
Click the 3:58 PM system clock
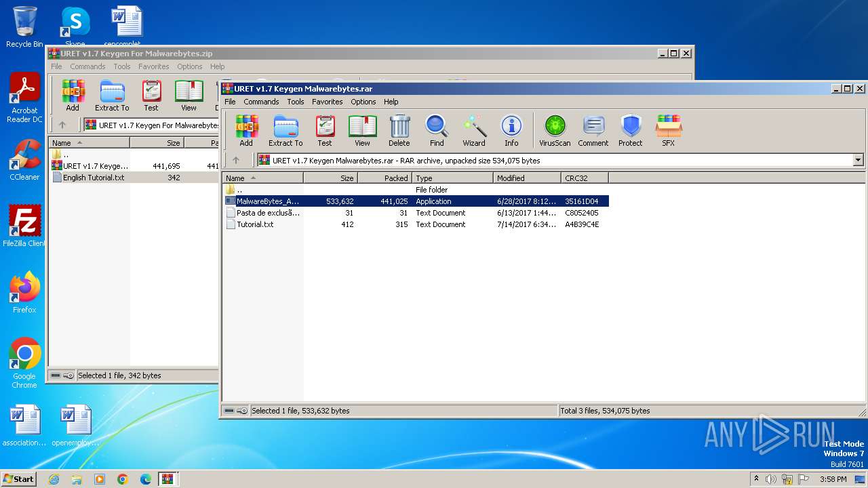click(833, 479)
